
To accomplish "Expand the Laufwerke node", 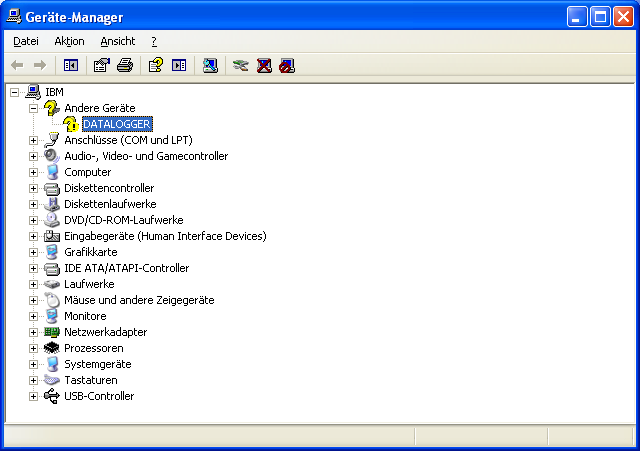I will (33, 284).
